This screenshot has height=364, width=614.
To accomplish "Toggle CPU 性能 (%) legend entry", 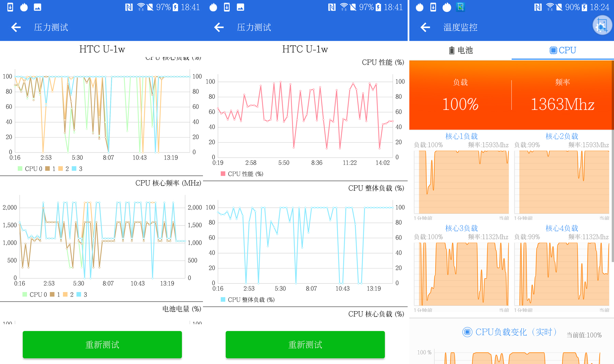I will click(242, 174).
